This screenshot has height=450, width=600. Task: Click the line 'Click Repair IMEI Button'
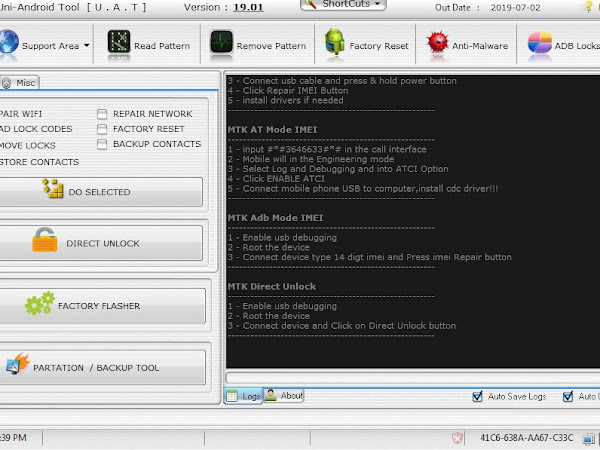pos(288,91)
